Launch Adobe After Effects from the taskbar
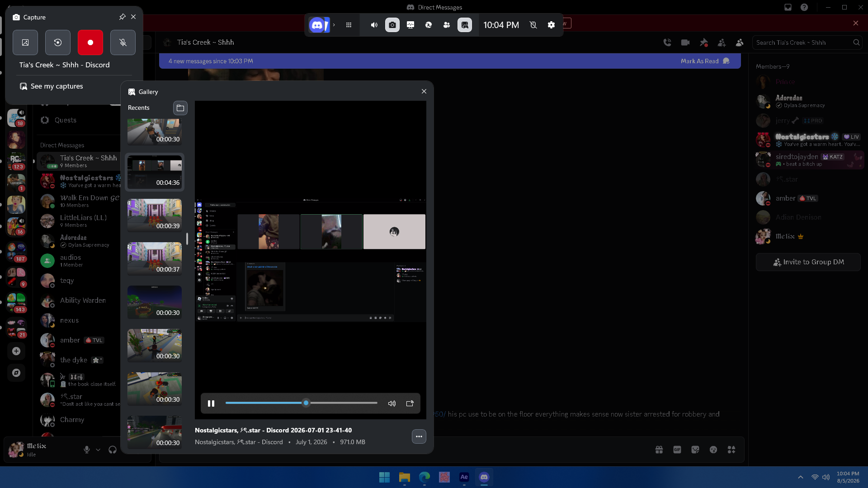Viewport: 868px width, 488px height. 464,477
